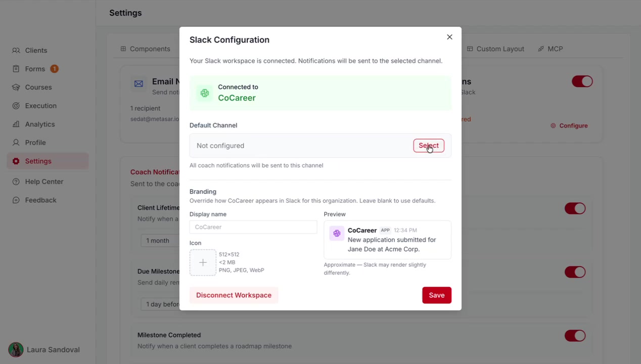Image resolution: width=641 pixels, height=364 pixels.
Task: Open the Analytics page
Action: (48, 124)
